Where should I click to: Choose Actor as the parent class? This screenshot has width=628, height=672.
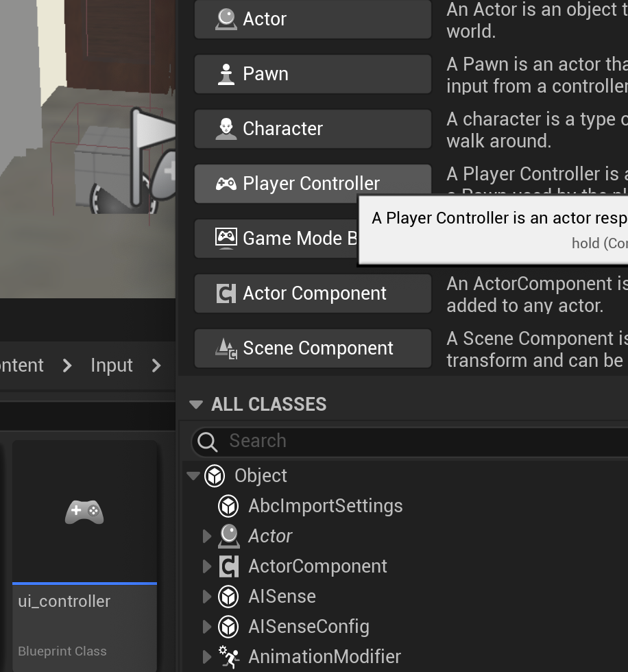coord(313,19)
